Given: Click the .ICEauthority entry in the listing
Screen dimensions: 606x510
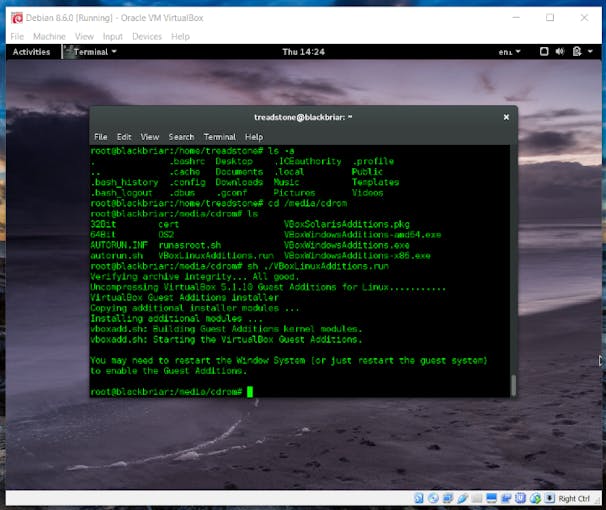Looking at the screenshot, I should (x=308, y=161).
